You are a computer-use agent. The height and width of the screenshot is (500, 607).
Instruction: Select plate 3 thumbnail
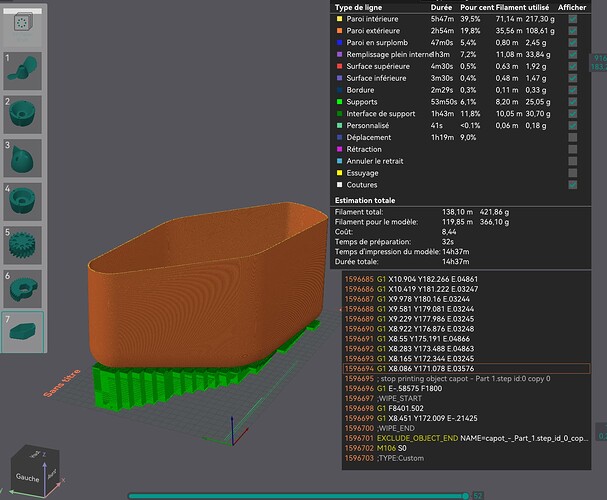pyautogui.click(x=22, y=158)
